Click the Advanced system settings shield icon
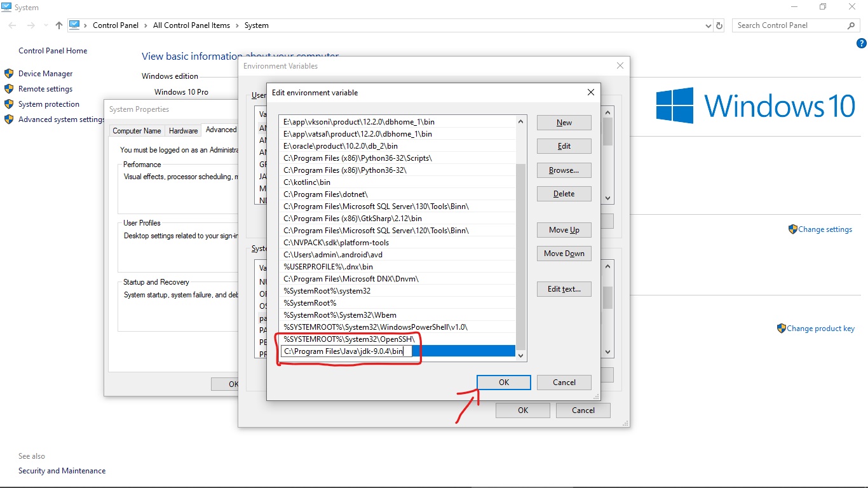Image resolution: width=868 pixels, height=488 pixels. [x=9, y=119]
